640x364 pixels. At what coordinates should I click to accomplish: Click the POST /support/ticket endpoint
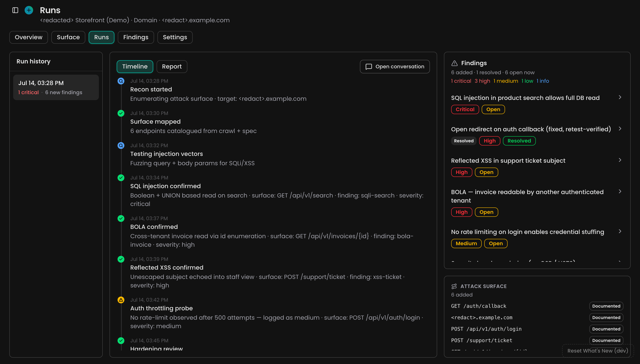coord(482,341)
